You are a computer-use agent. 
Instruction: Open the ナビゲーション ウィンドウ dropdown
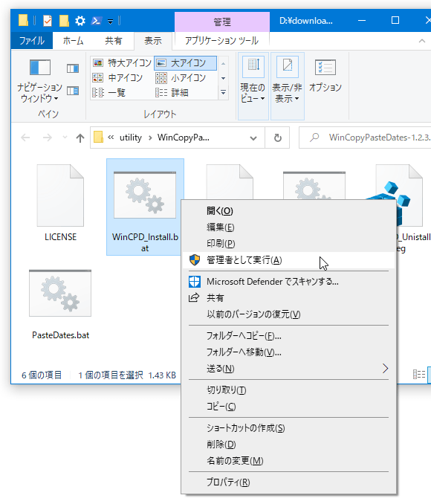[x=39, y=81]
